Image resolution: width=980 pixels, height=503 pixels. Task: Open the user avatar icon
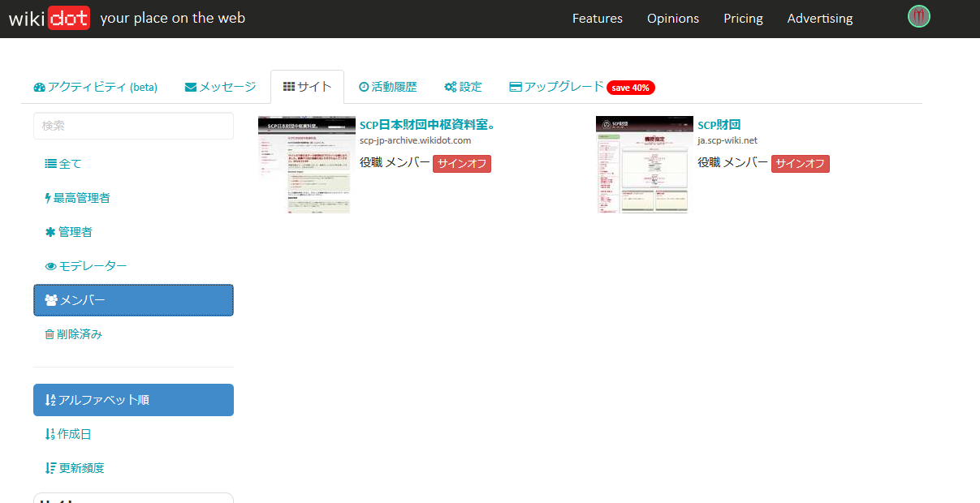click(x=918, y=16)
